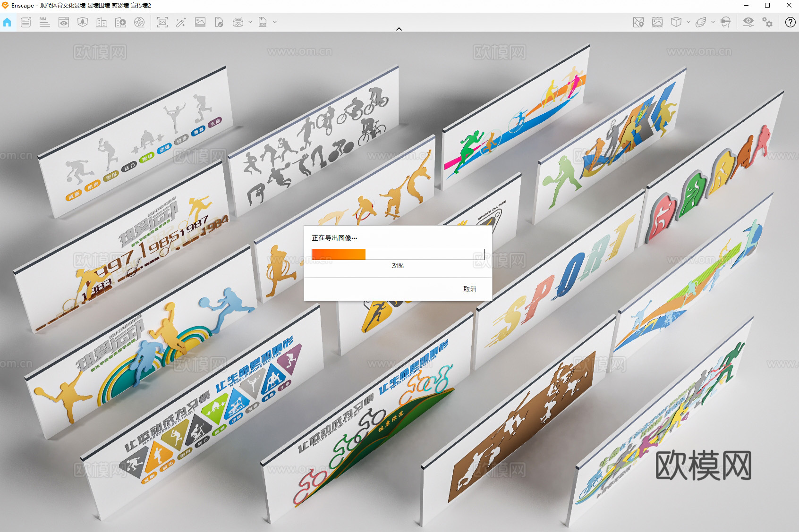
Task: Open the general settings gears
Action: click(x=768, y=22)
